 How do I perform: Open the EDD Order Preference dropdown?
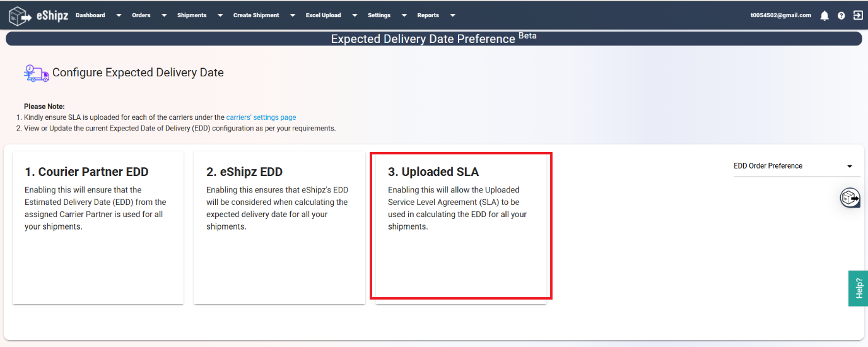coord(797,166)
